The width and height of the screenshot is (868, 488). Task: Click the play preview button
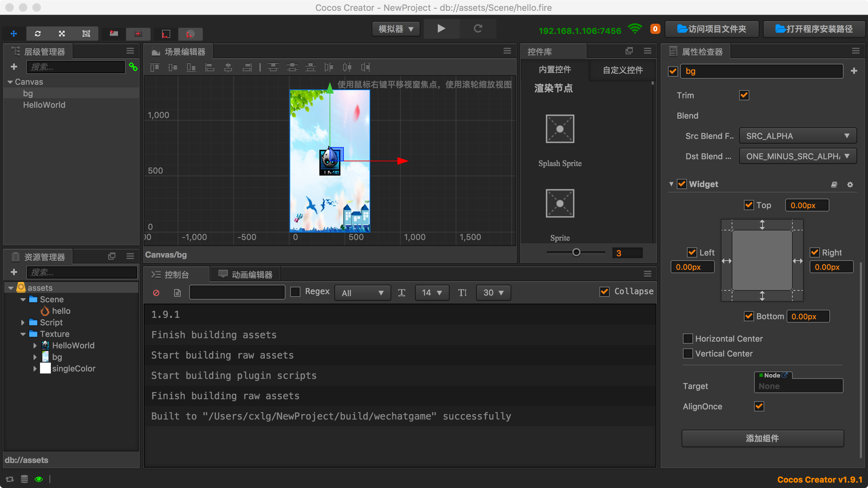tap(441, 29)
